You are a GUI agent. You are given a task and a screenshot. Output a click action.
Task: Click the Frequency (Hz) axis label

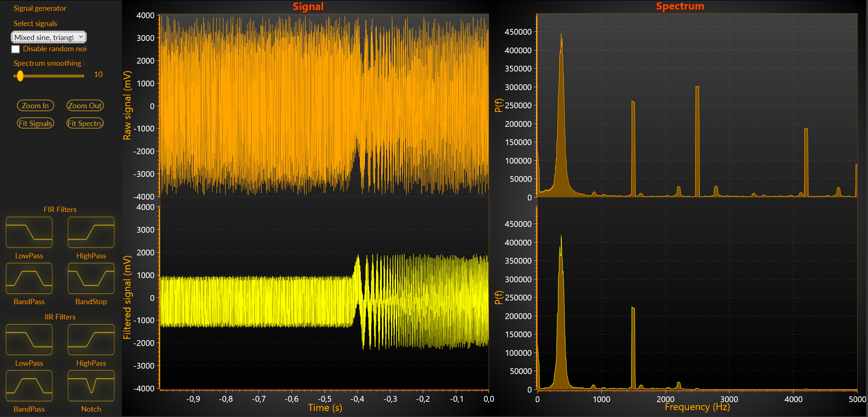click(697, 407)
